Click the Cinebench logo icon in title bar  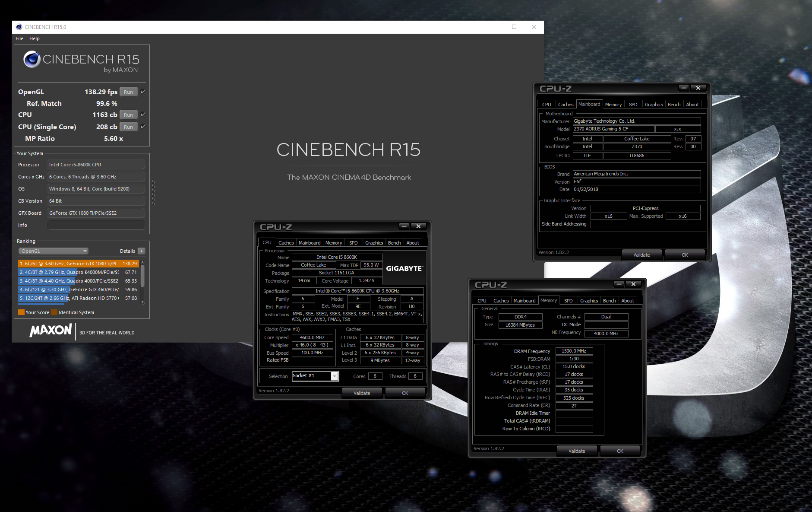point(19,27)
